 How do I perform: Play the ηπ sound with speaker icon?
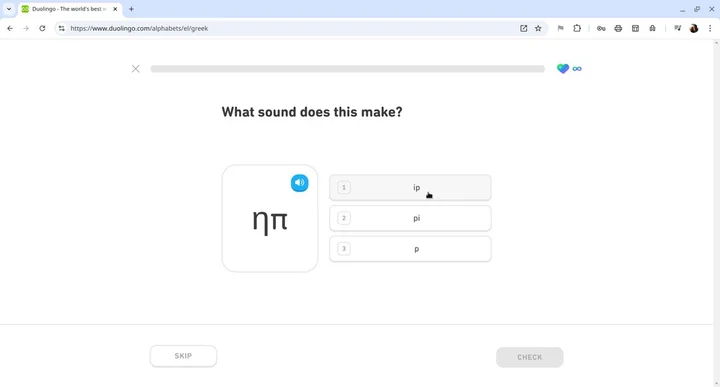point(299,183)
